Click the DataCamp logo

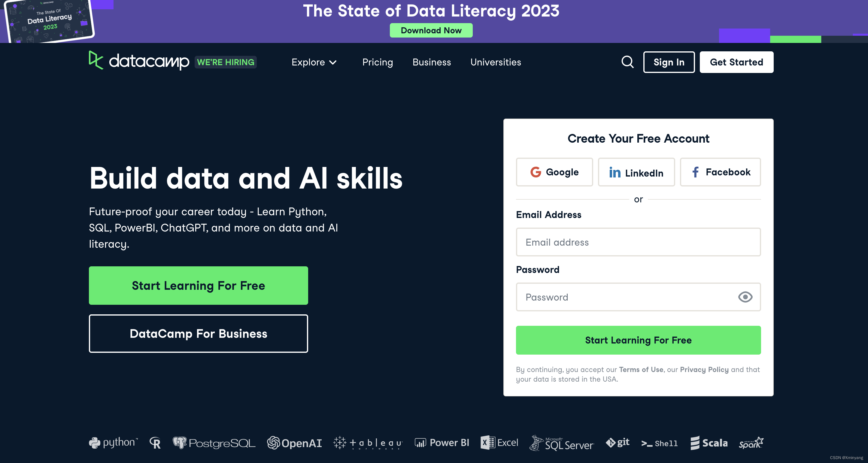[x=139, y=61]
